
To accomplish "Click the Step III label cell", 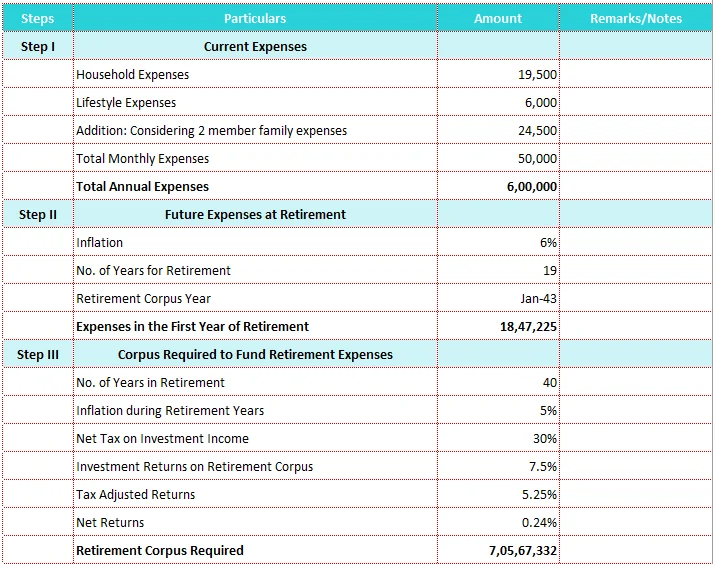I will tap(37, 354).
